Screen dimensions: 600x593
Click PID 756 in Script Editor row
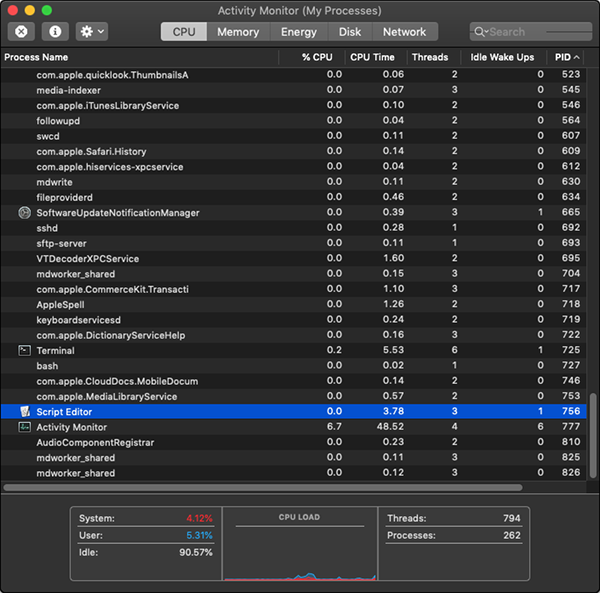[571, 411]
